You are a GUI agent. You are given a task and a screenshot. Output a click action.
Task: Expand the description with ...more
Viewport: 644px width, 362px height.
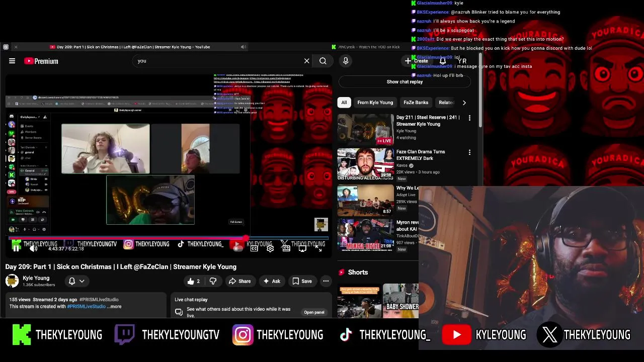[114, 306]
